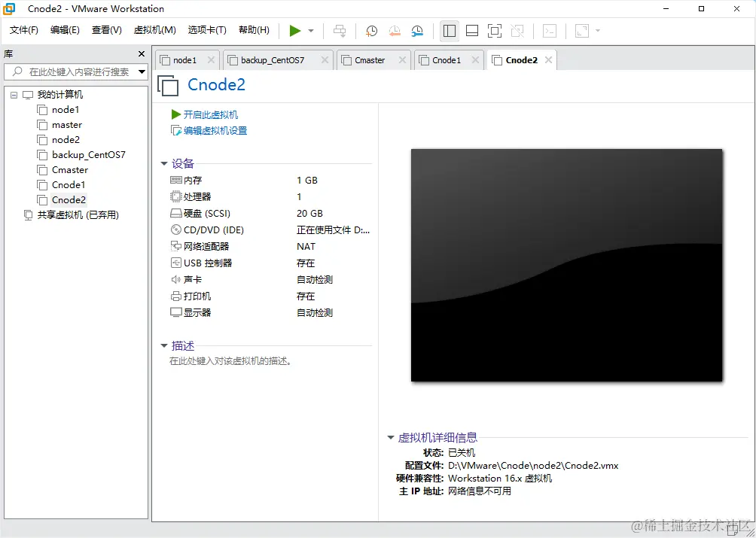Screen dimensions: 756x538
Task: Toggle the thumbnail bar view icon
Action: [x=472, y=31]
